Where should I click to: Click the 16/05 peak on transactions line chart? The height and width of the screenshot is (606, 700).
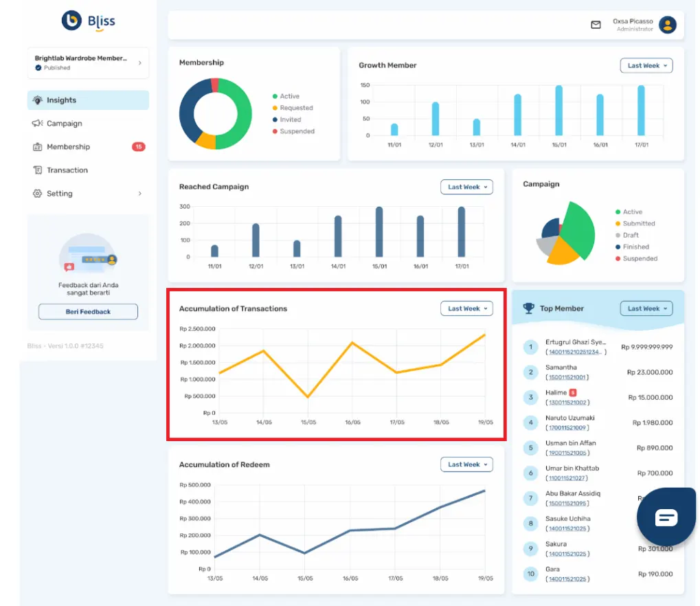352,342
